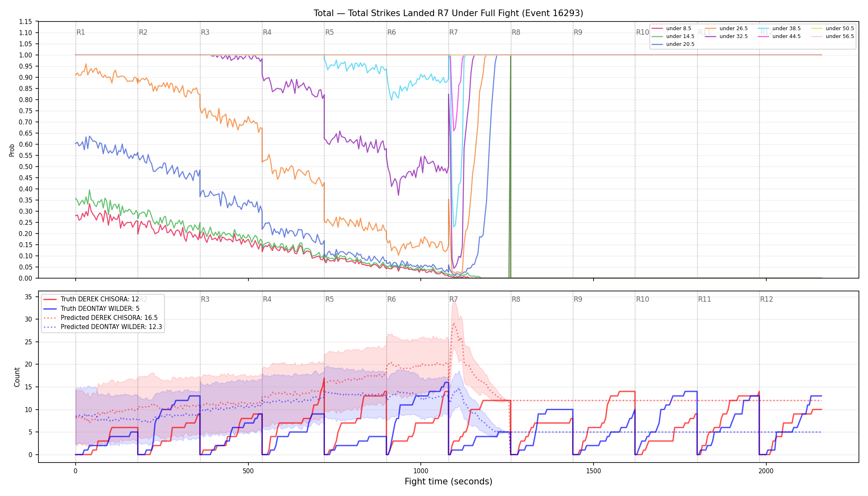Click the 0.00 tick on the Prob axis
868x496 pixels.
(x=26, y=278)
